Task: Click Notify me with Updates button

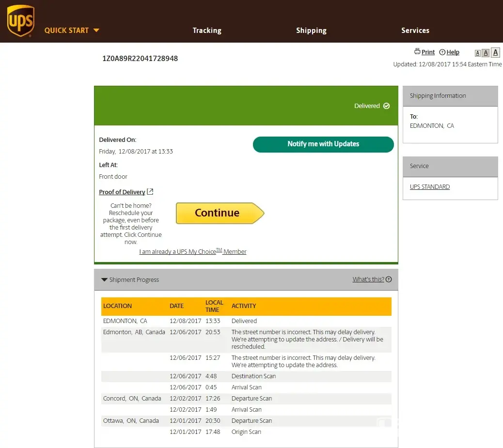Action: (x=323, y=144)
